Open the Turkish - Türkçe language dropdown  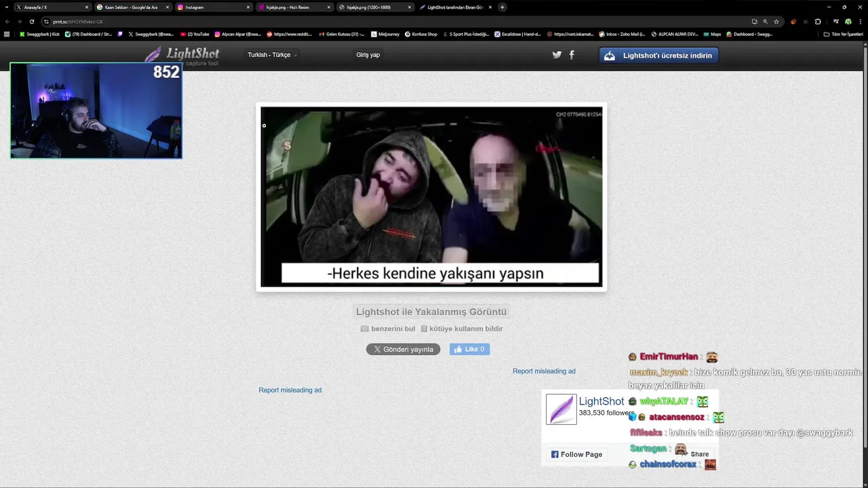click(x=273, y=55)
